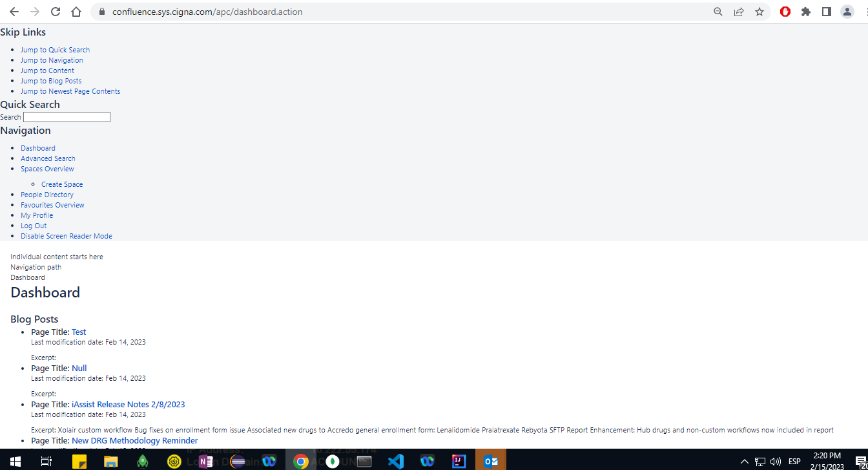
Task: Open OneNote from the taskbar
Action: tap(206, 461)
